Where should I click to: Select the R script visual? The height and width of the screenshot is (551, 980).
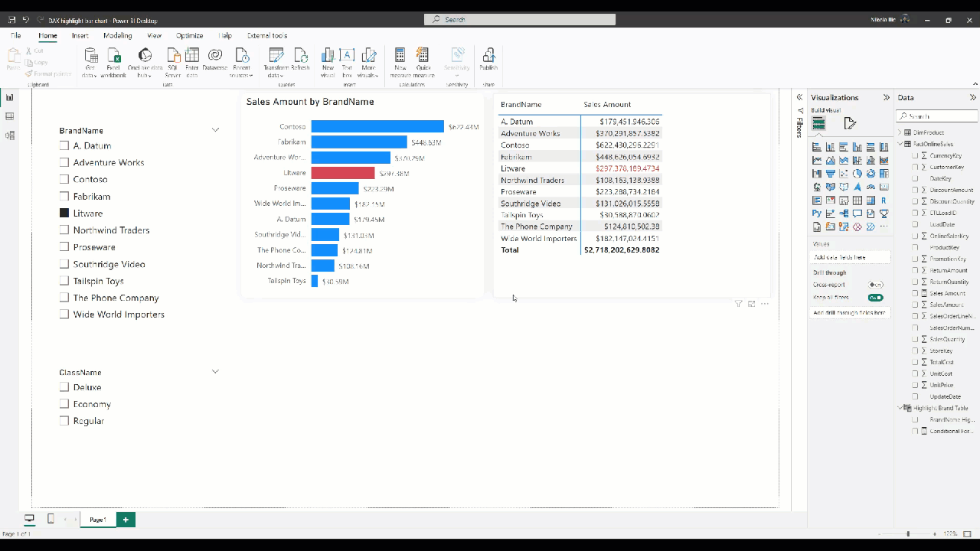(x=884, y=201)
